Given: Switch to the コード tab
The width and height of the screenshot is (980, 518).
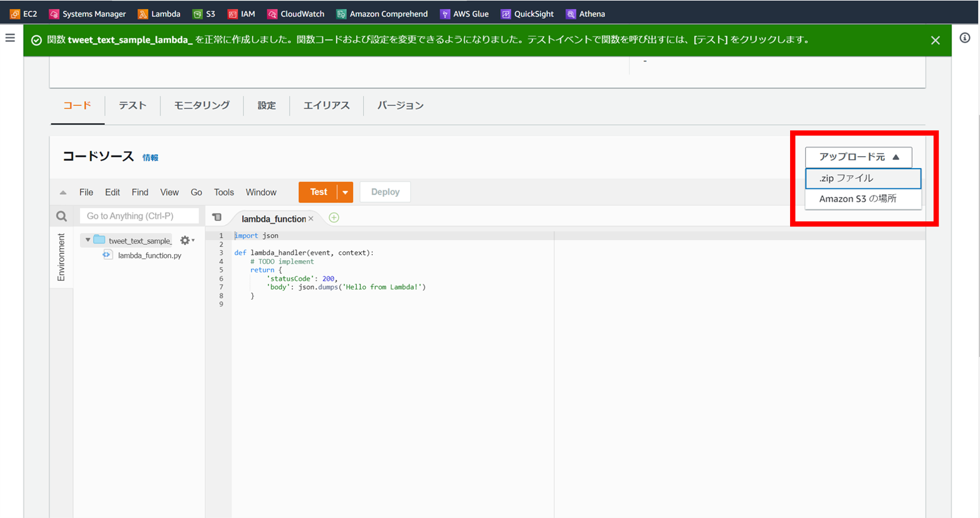Looking at the screenshot, I should [78, 105].
